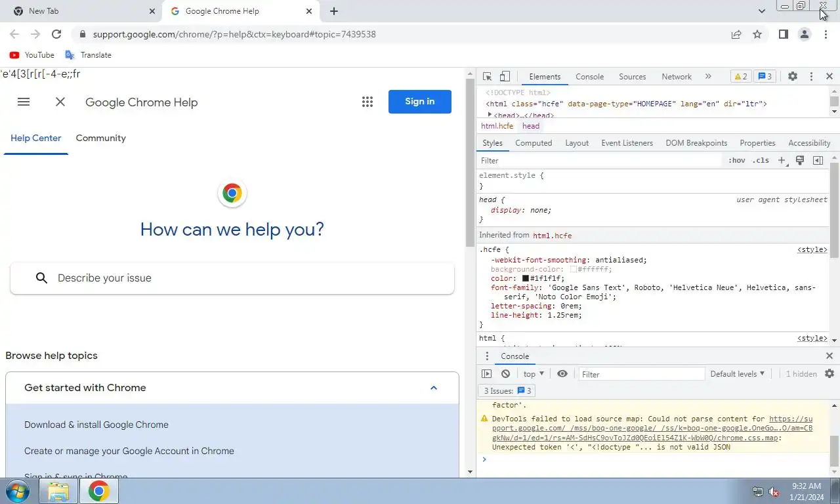840x504 pixels.
Task: Click the issues counter badge showing 3
Action: (x=765, y=77)
